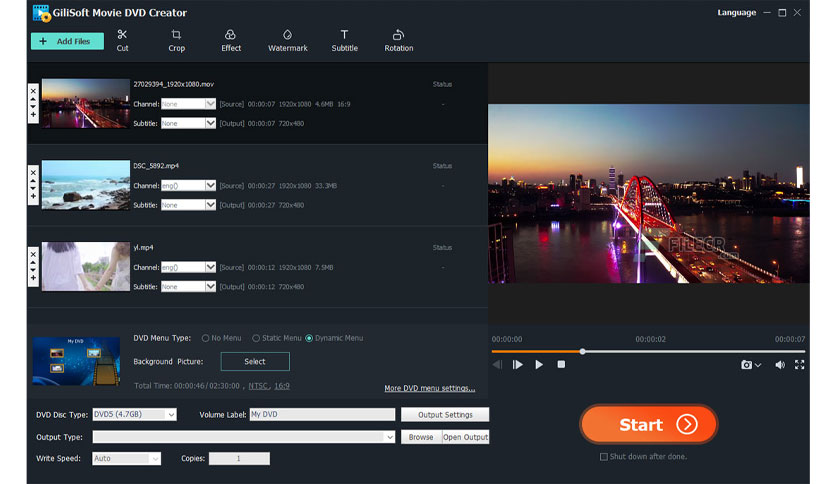Open the Watermark tool

(287, 41)
